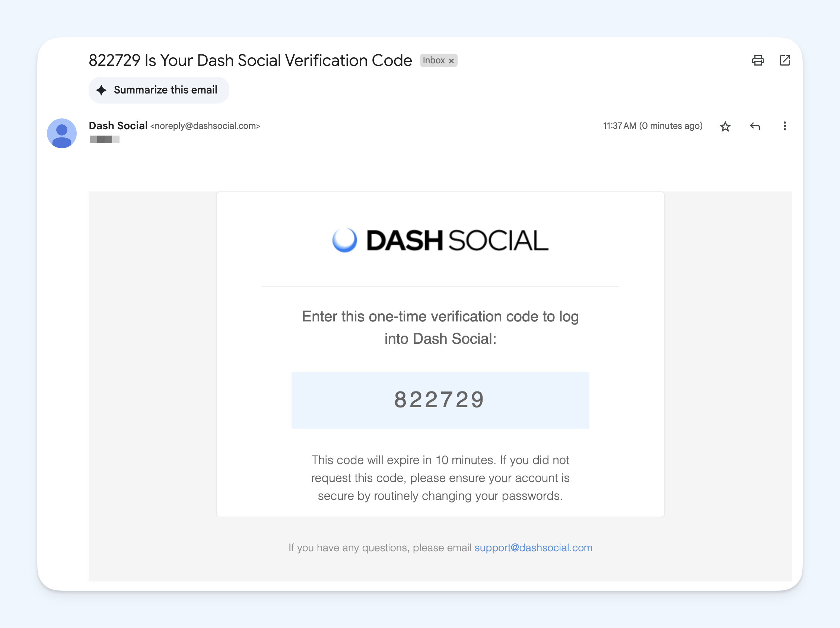Expand the blurred recipient details below the sender
840x628 pixels.
pos(104,139)
